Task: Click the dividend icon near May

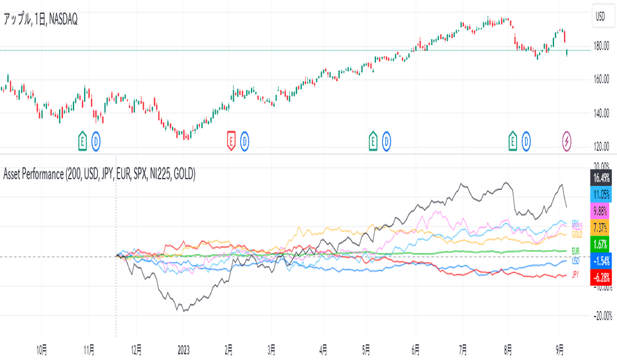Action: [387, 141]
